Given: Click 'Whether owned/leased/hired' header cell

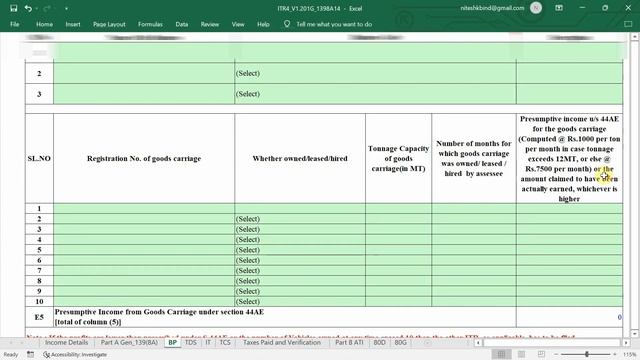Looking at the screenshot, I should coord(300,158).
